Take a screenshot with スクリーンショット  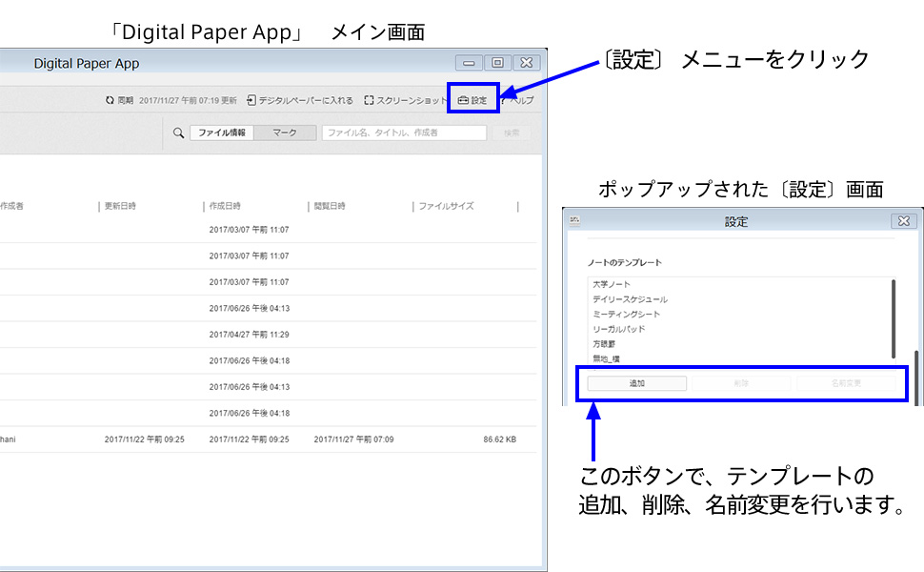pyautogui.click(x=369, y=100)
